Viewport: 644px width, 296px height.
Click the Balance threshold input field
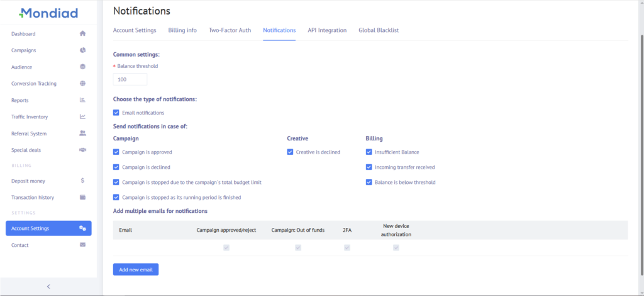click(x=130, y=79)
